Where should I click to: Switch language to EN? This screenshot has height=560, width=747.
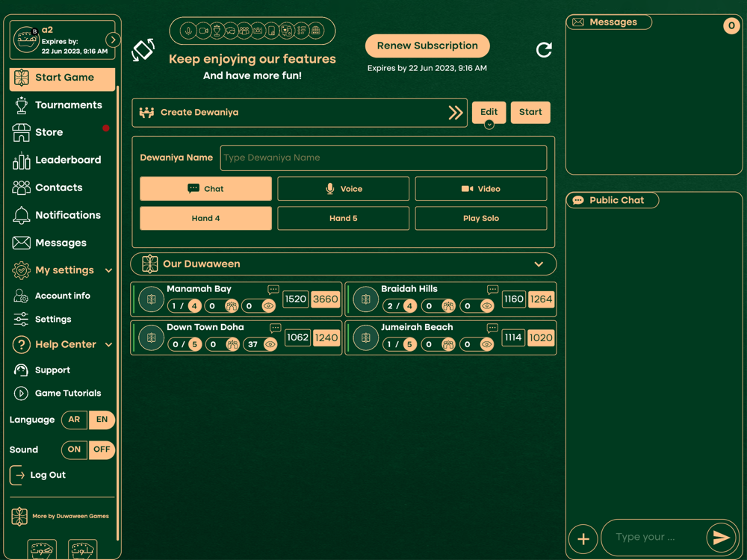tap(102, 420)
